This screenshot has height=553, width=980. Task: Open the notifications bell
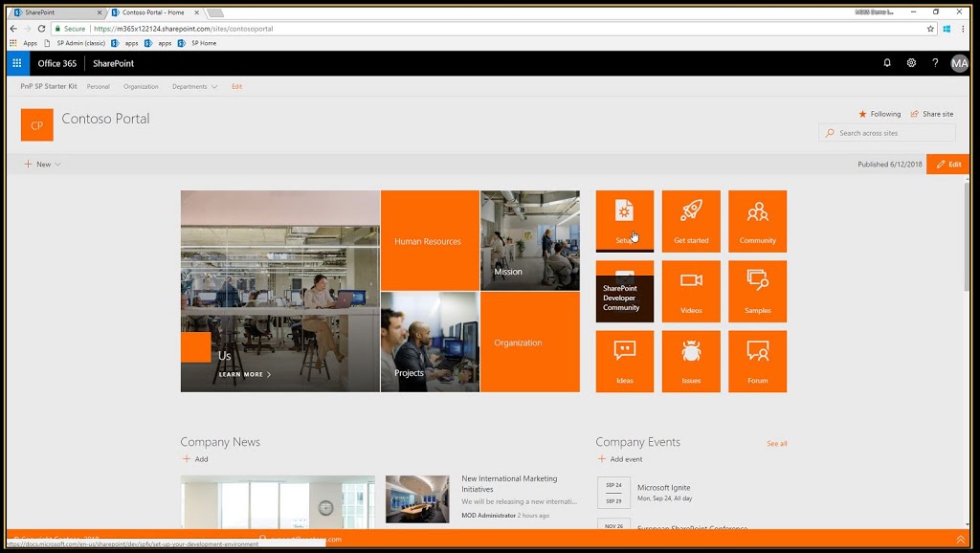click(887, 63)
